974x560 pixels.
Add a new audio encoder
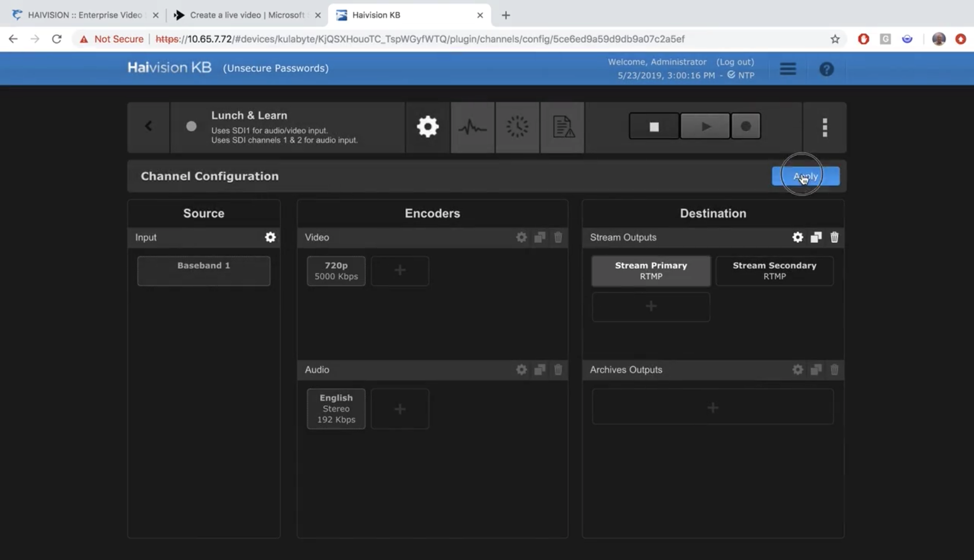pos(400,409)
